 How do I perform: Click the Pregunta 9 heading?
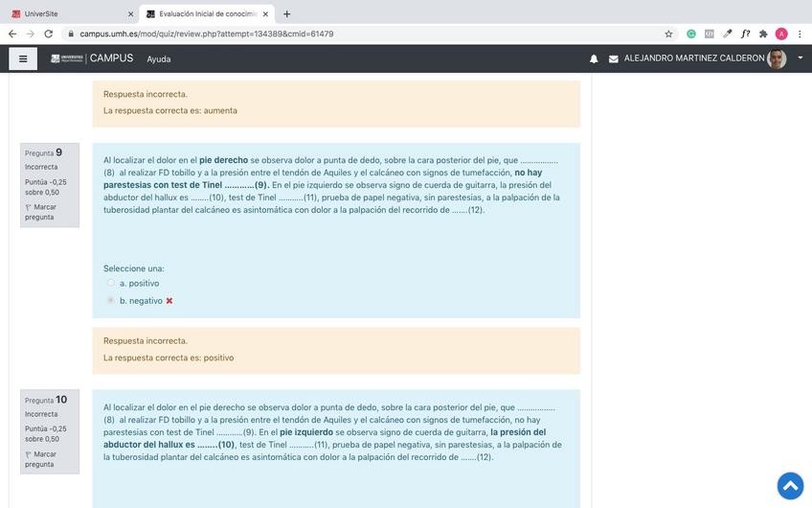tap(43, 152)
